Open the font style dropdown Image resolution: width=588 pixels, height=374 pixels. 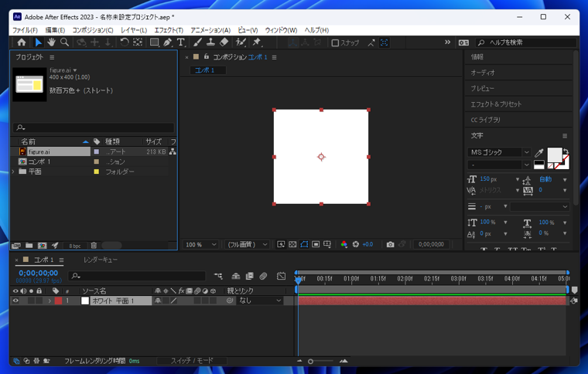499,165
